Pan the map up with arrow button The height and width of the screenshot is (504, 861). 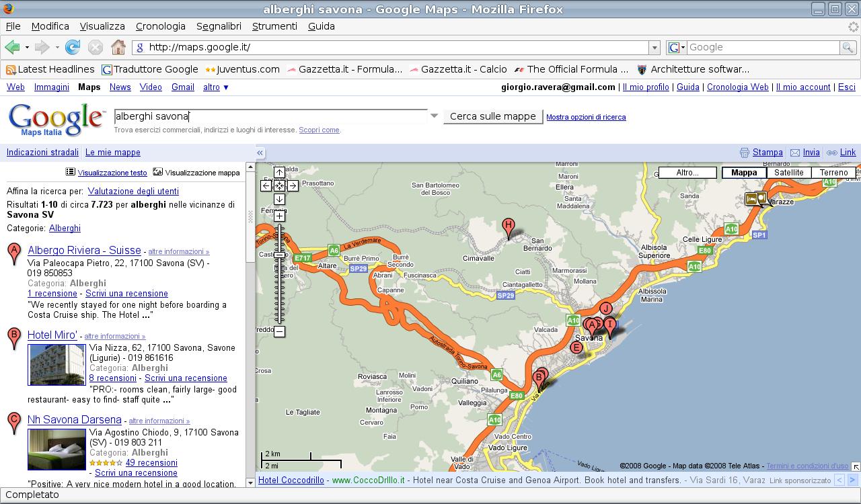click(279, 173)
